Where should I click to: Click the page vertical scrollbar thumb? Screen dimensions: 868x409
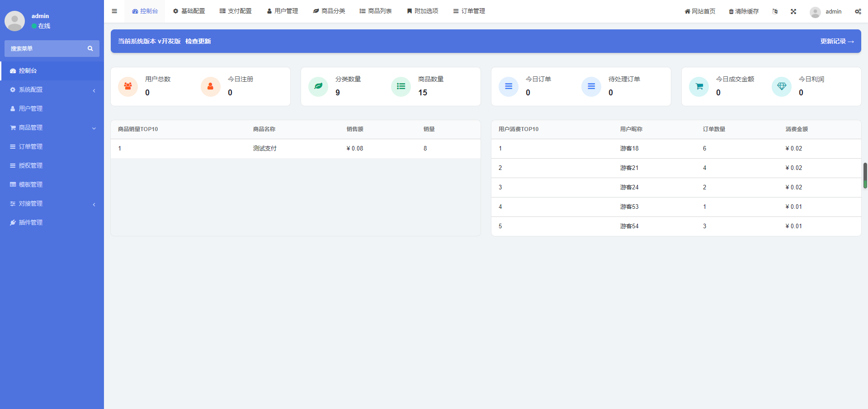click(x=865, y=175)
